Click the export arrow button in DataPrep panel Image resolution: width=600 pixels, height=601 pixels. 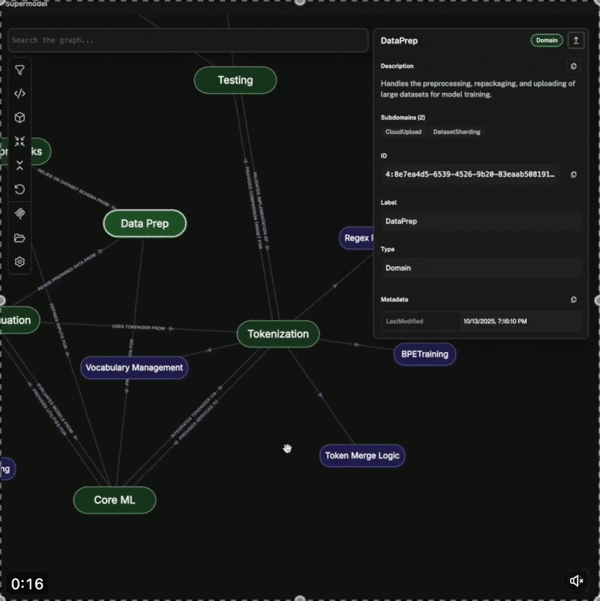[x=576, y=40]
